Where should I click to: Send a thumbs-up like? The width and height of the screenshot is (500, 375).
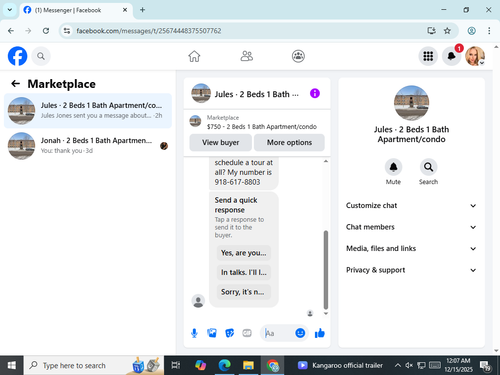[x=320, y=333]
